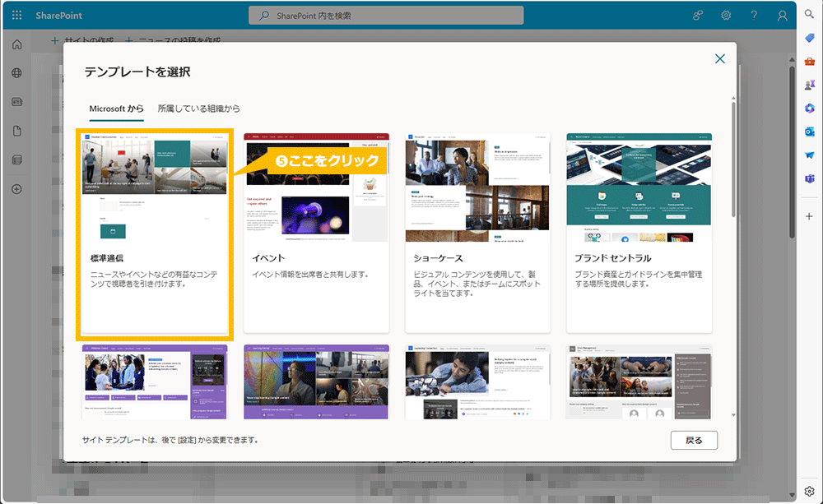Open the Settings gear in top header
Screen dimensions: 823x504
[x=725, y=15]
